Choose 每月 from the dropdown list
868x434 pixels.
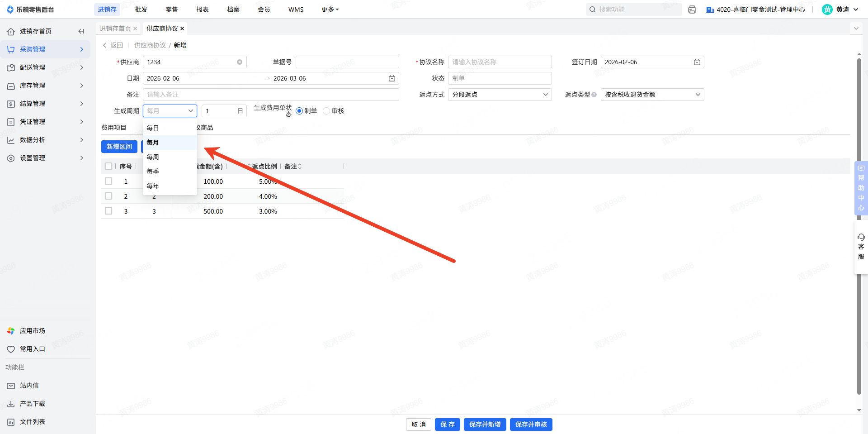(170, 143)
